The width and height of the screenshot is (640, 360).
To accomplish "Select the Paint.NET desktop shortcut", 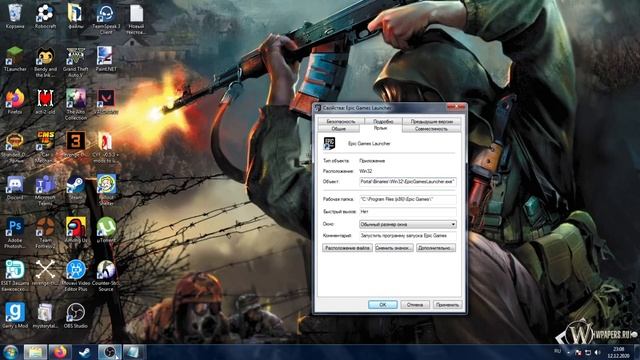I will [106, 59].
